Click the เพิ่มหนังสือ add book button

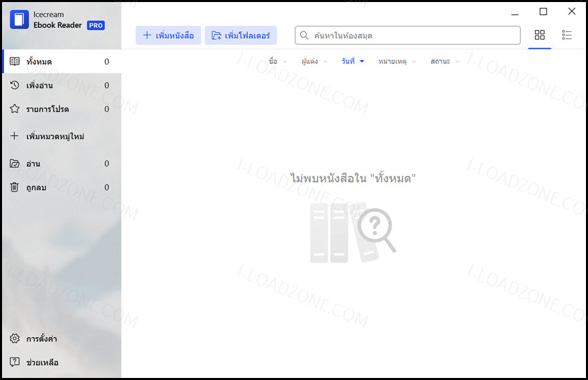click(x=168, y=35)
